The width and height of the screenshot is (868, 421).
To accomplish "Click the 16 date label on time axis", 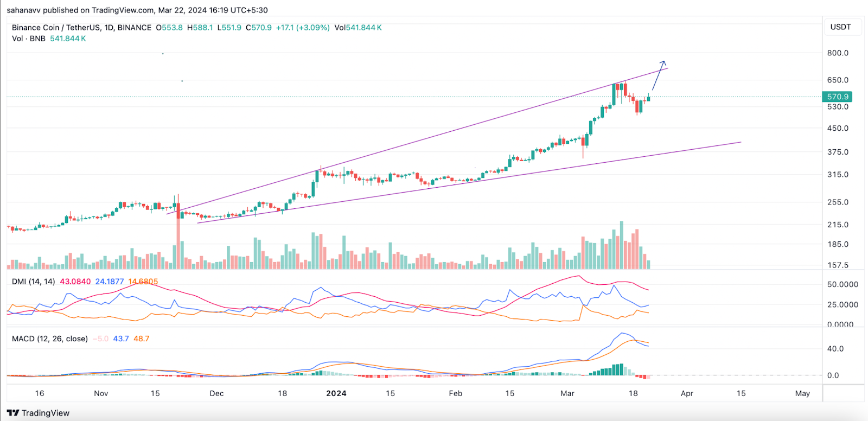I will 40,393.
